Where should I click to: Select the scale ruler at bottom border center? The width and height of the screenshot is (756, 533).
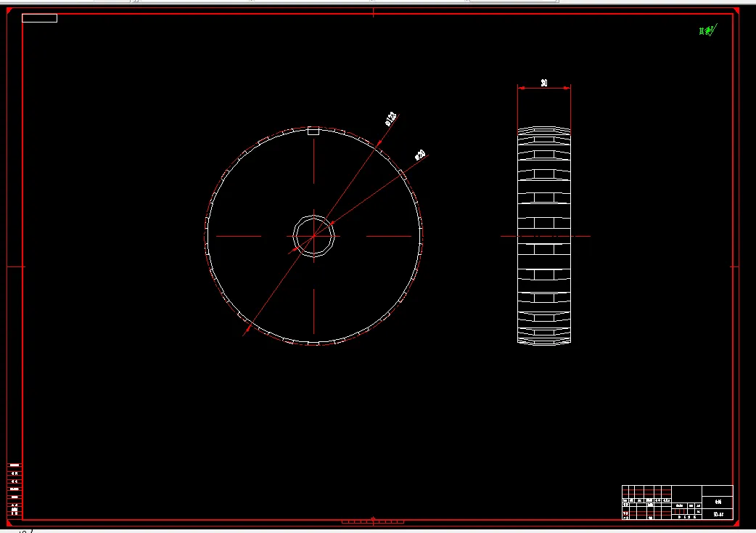(x=373, y=521)
